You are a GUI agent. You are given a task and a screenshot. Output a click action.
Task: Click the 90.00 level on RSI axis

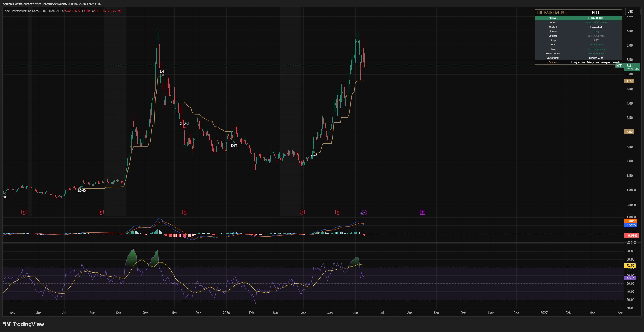(x=630, y=251)
